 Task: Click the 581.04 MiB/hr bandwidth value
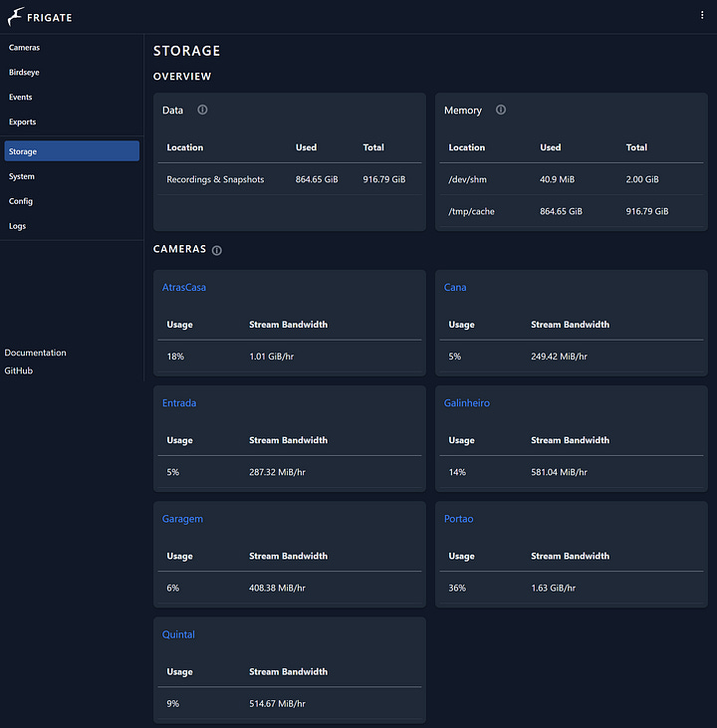[559, 472]
